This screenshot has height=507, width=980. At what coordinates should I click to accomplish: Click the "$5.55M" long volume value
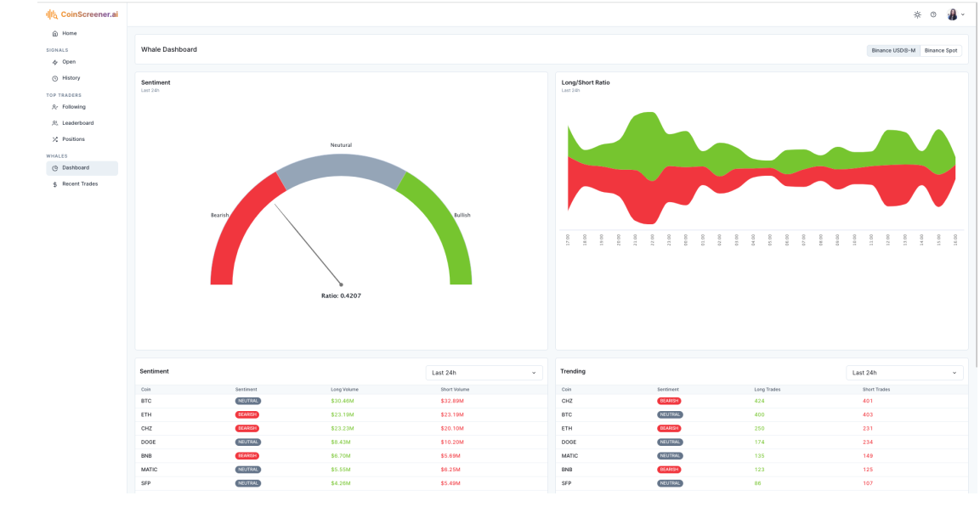coord(341,470)
